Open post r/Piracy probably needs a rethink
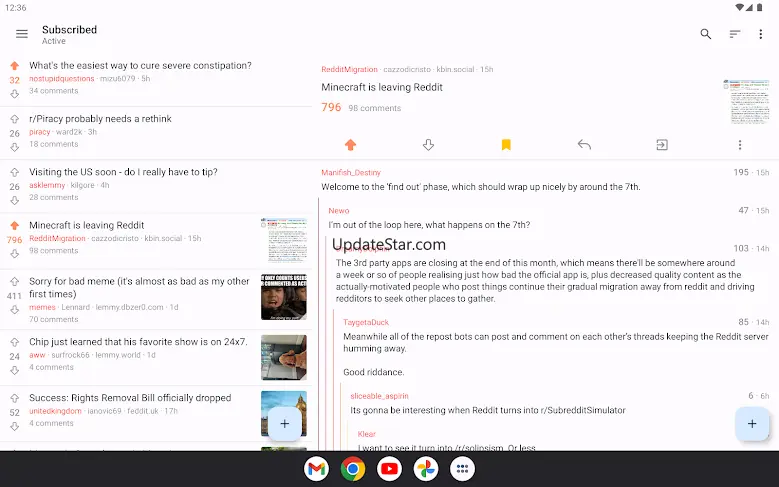Viewport: 779px width, 487px height. (x=100, y=119)
